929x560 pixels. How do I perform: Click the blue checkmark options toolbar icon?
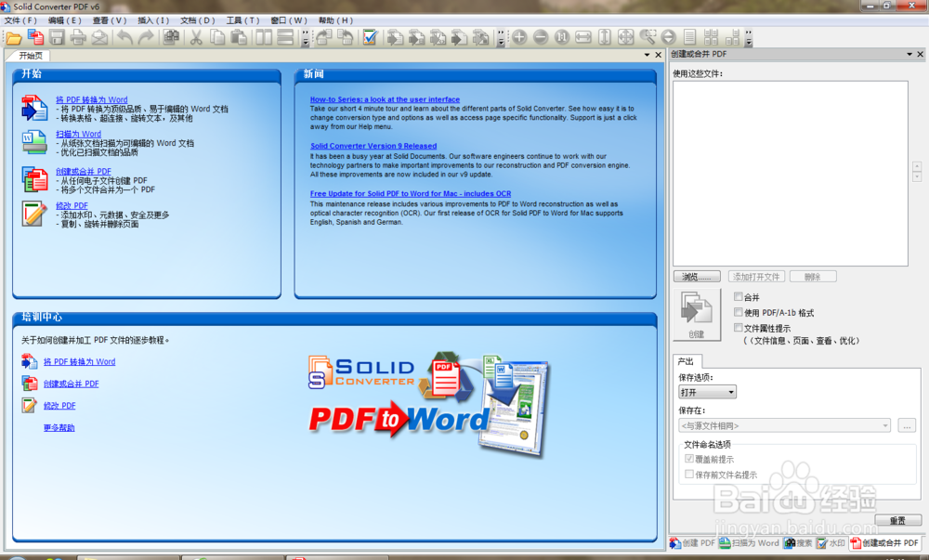371,37
